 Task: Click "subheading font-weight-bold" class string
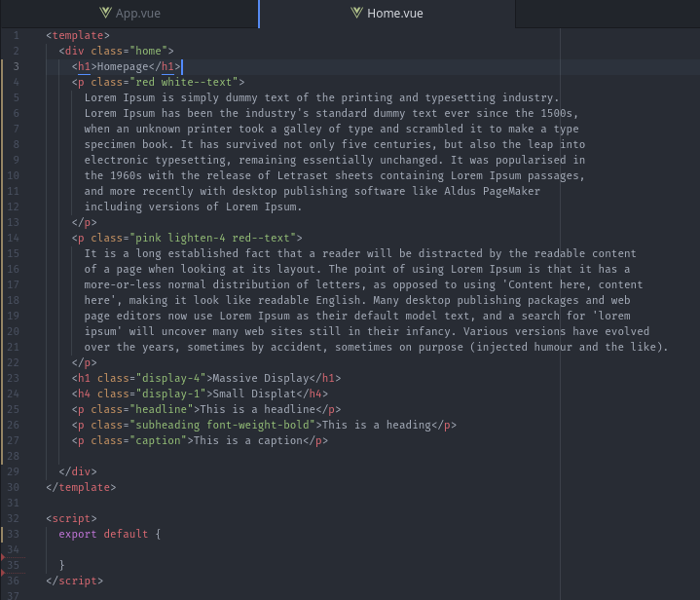(x=222, y=426)
